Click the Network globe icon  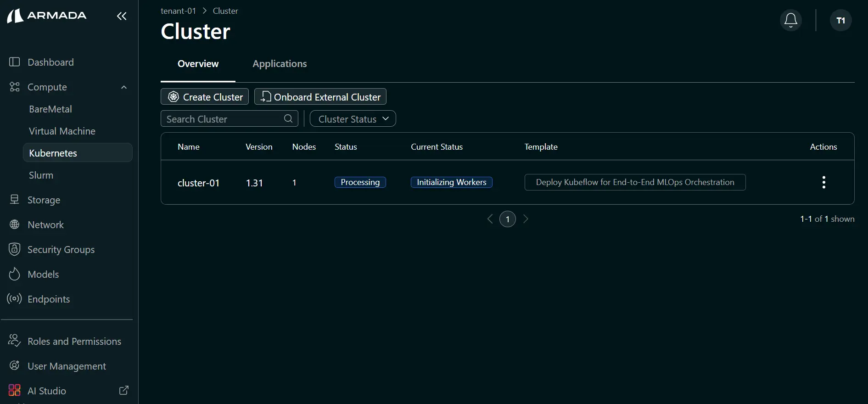[x=15, y=224]
